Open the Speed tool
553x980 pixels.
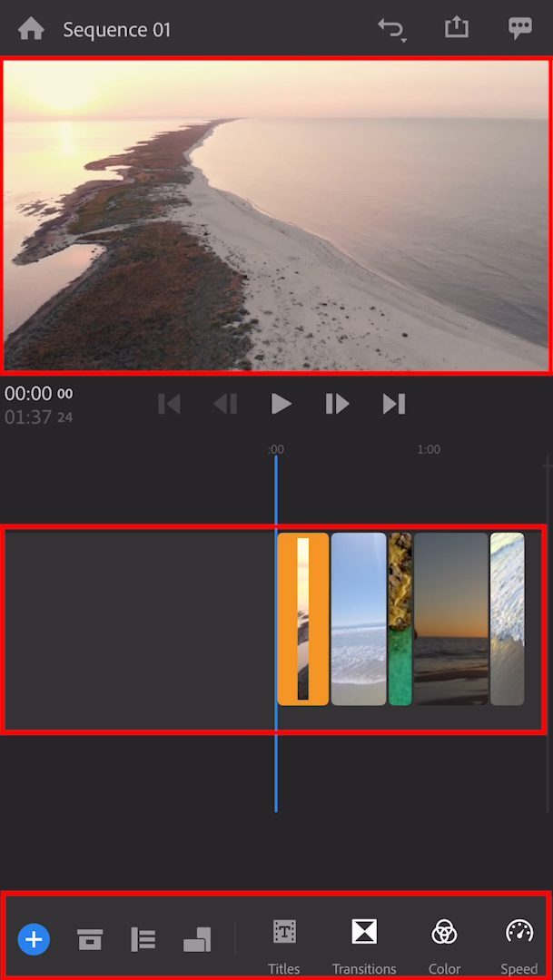click(x=519, y=946)
